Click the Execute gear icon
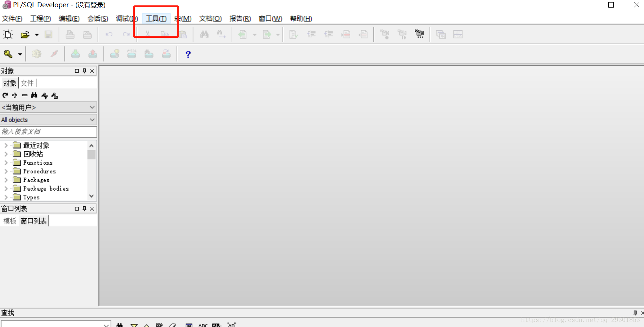 [36, 54]
